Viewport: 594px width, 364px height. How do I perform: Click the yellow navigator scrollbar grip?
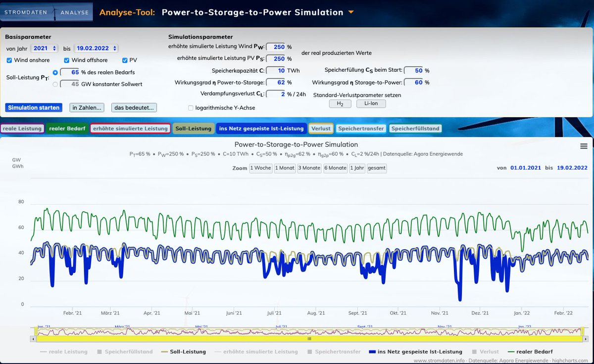[309, 339]
